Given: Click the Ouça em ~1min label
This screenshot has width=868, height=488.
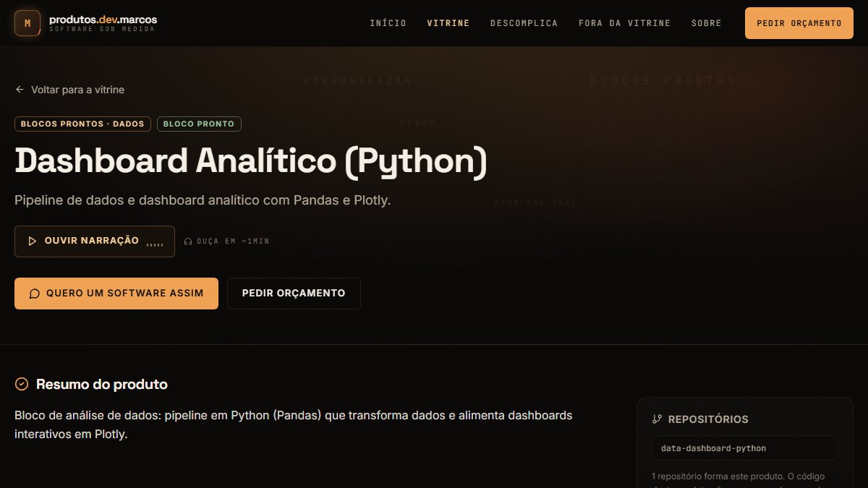Looking at the screenshot, I should click(x=232, y=241).
